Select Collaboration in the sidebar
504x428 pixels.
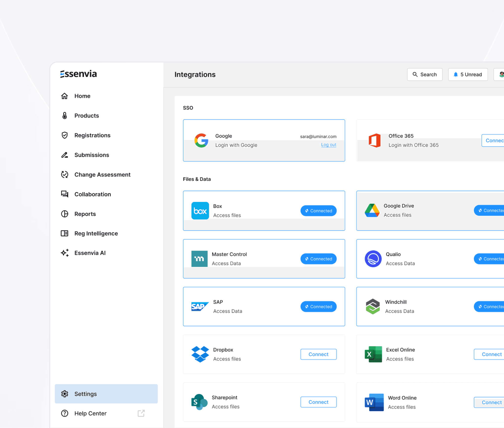coord(93,194)
